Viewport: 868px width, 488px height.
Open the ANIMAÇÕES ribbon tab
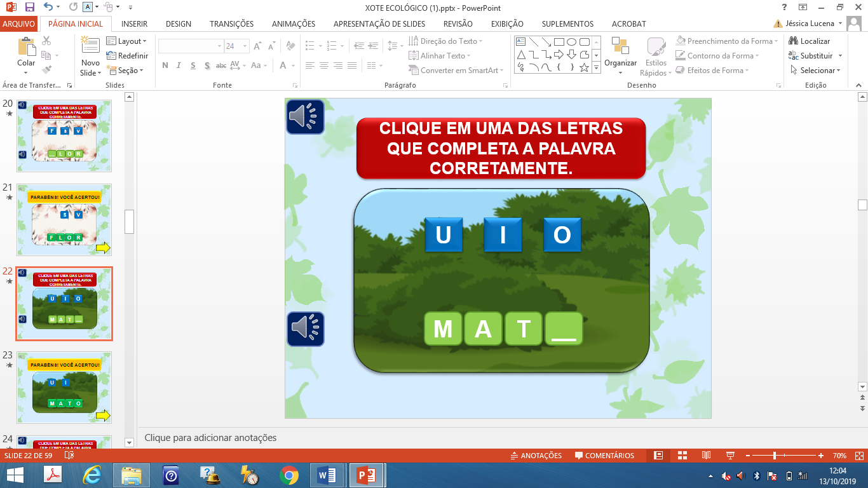(x=293, y=24)
